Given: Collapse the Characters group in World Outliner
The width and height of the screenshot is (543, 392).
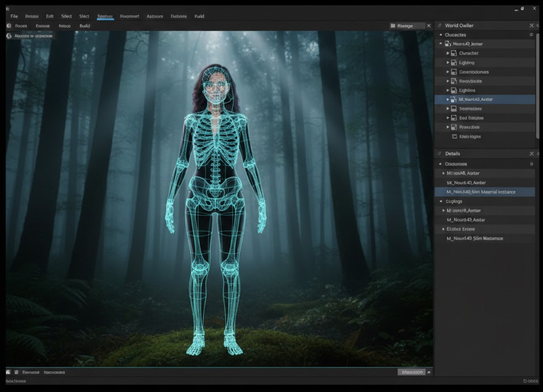Looking at the screenshot, I should [441, 34].
